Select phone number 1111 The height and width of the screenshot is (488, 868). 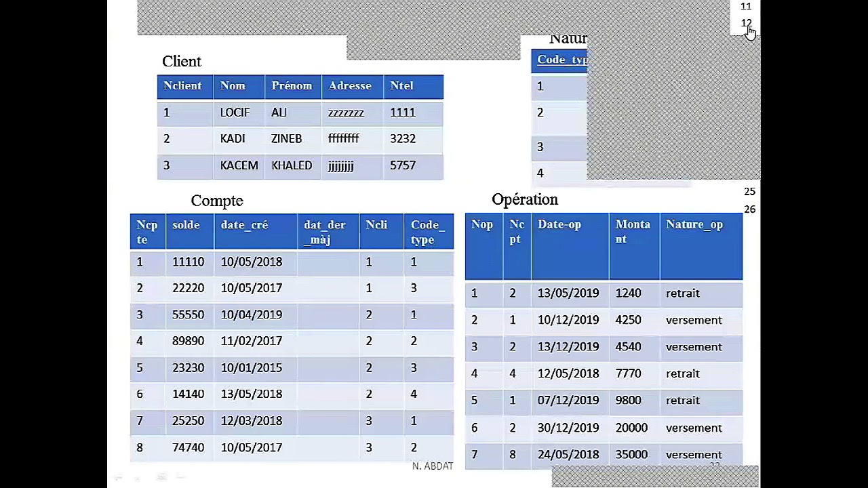coord(403,113)
